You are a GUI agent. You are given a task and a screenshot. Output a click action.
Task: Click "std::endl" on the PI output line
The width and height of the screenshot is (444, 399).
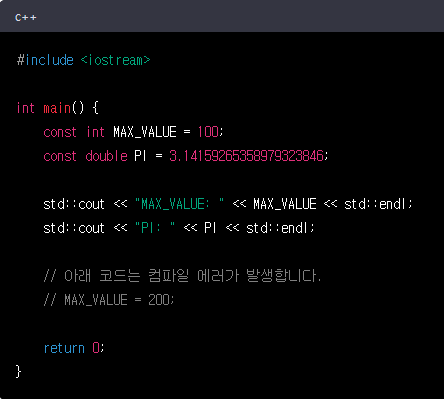pyautogui.click(x=278, y=228)
